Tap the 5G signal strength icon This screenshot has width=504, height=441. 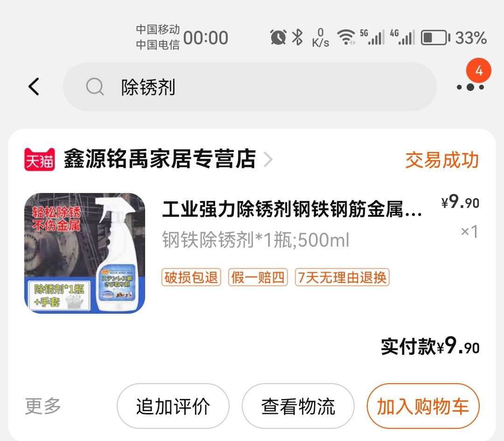[372, 37]
